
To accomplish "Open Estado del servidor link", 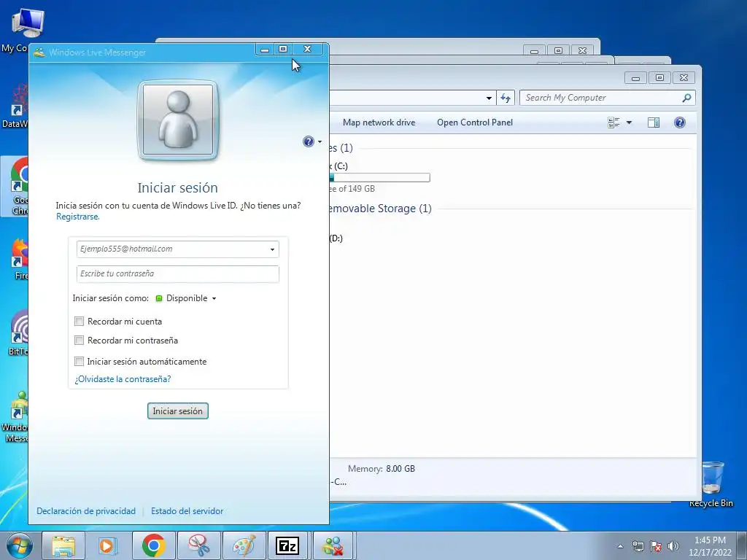I will (187, 511).
